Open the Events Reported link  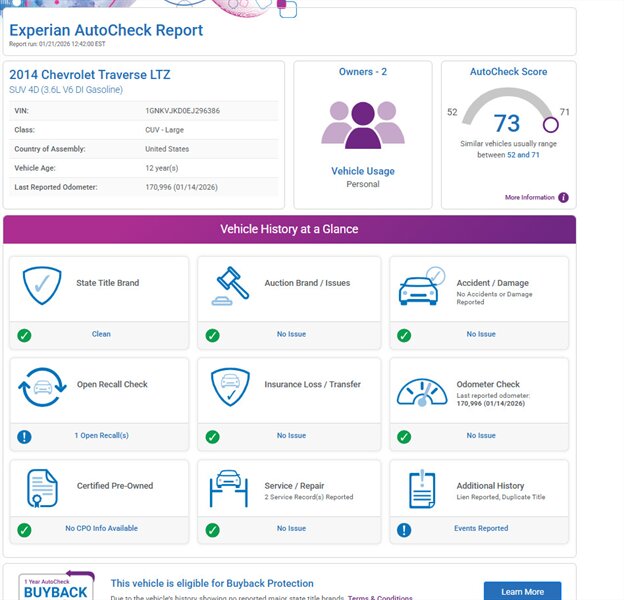point(480,529)
